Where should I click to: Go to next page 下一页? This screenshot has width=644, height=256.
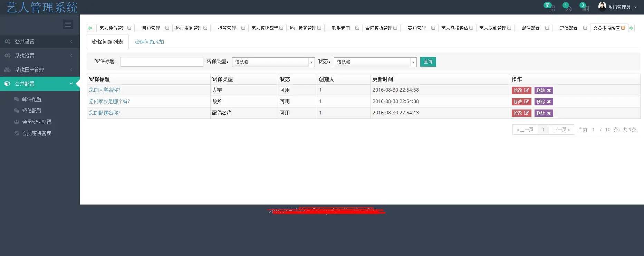click(x=561, y=130)
